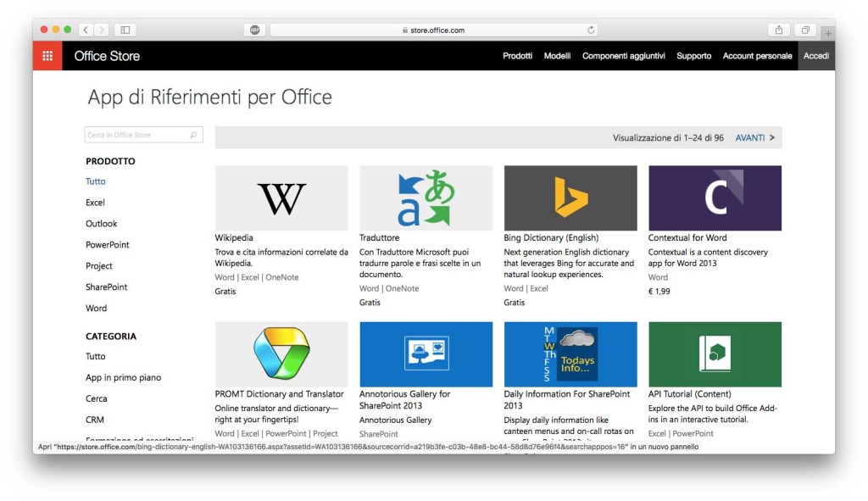Click the Safari page reload icon
This screenshot has height=501, width=868.
591,29
